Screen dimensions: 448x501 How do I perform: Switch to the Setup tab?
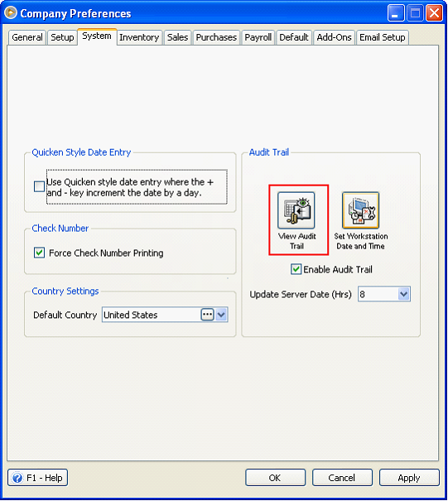coord(62,37)
